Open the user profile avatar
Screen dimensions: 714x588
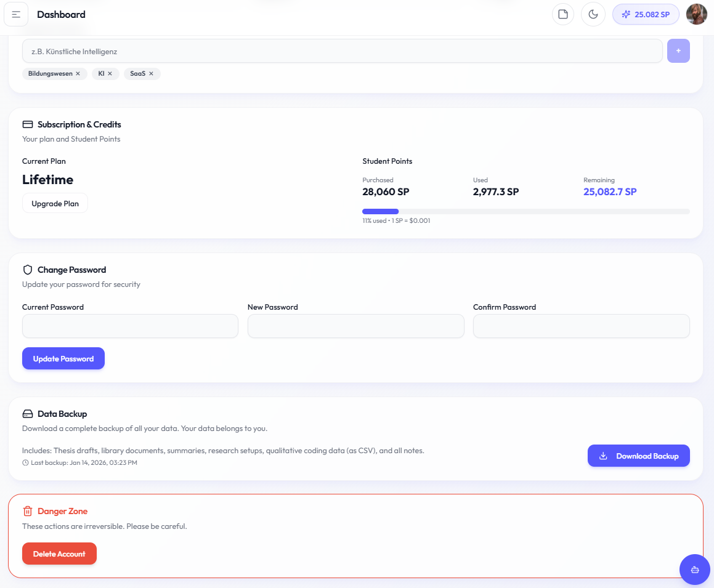697,14
